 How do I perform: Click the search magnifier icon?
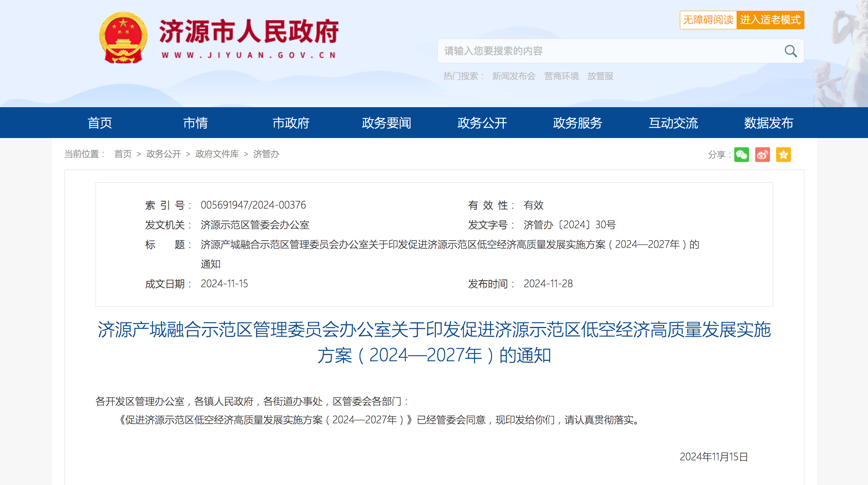coord(791,51)
